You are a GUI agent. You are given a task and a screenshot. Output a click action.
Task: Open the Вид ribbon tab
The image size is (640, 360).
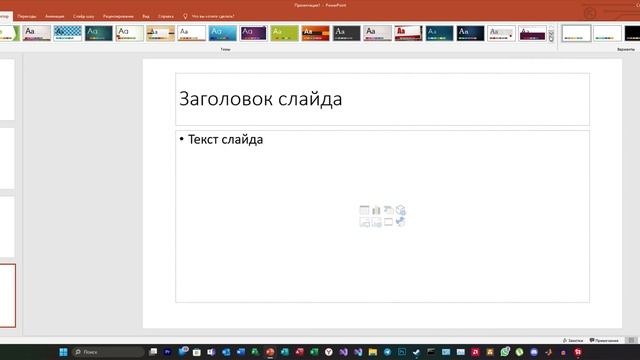146,16
